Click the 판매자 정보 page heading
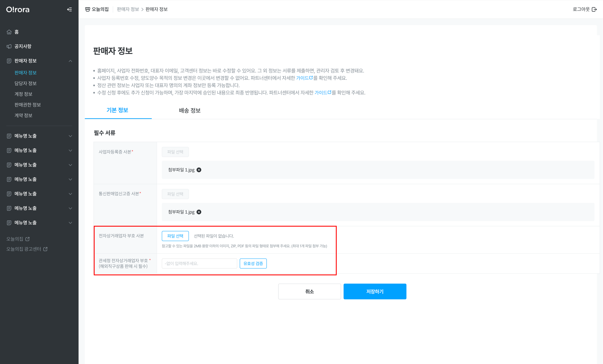 113,51
